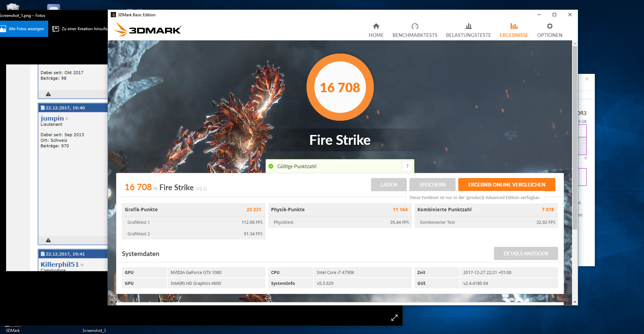Switch to BENCHMARKTESTS tab
644x334 pixels.
coord(415,31)
